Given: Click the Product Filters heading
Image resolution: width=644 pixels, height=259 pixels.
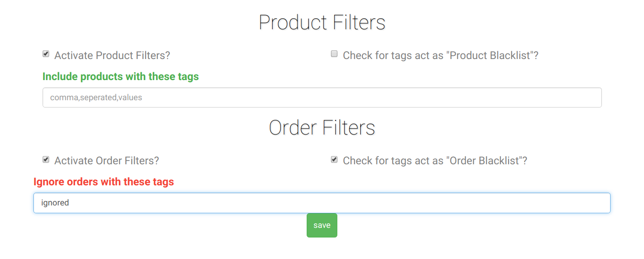Looking at the screenshot, I should 322,22.
